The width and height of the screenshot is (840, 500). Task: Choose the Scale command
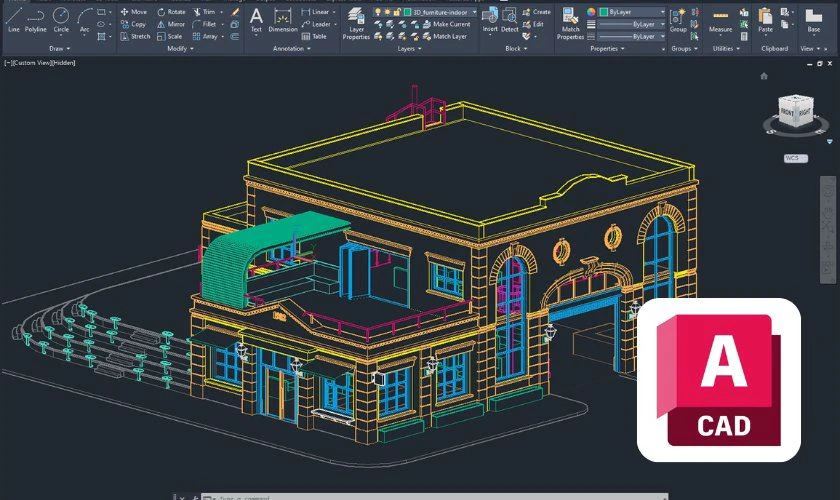click(169, 36)
